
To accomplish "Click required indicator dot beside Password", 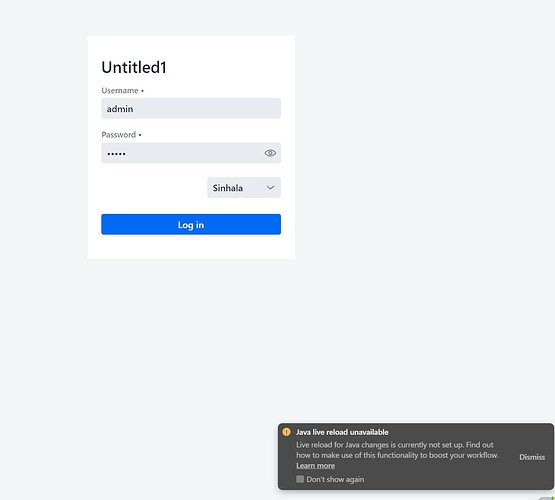I will (x=140, y=135).
